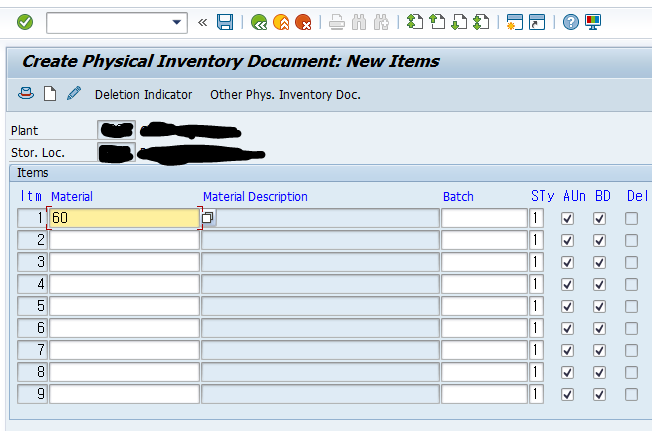Open a new session with the window icon
The height and width of the screenshot is (431, 652).
pos(515,22)
